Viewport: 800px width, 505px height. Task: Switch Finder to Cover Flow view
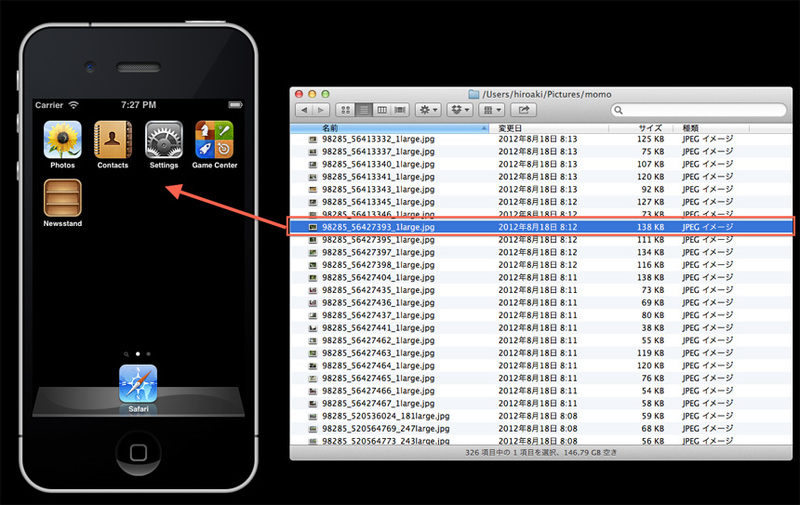401,110
